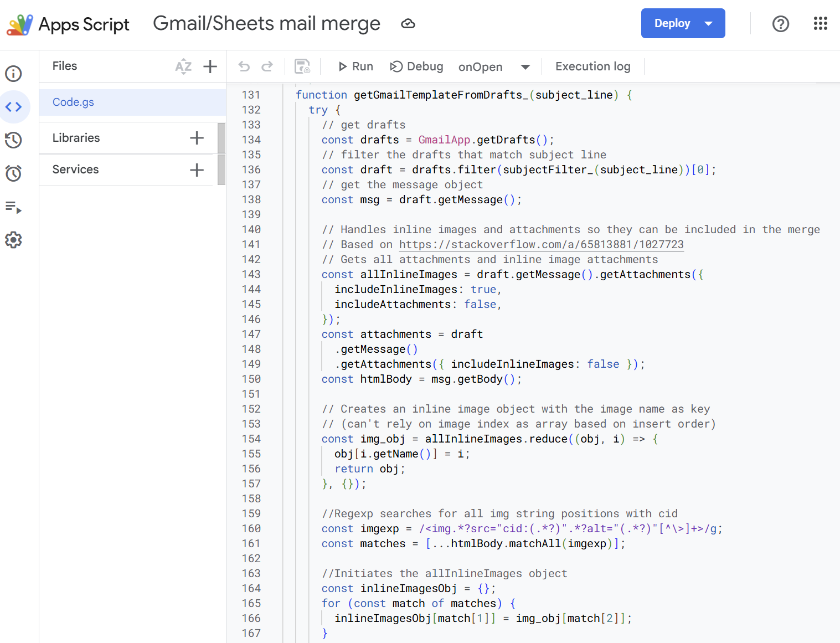Open the Help question mark icon
This screenshot has width=840, height=643.
pos(781,24)
